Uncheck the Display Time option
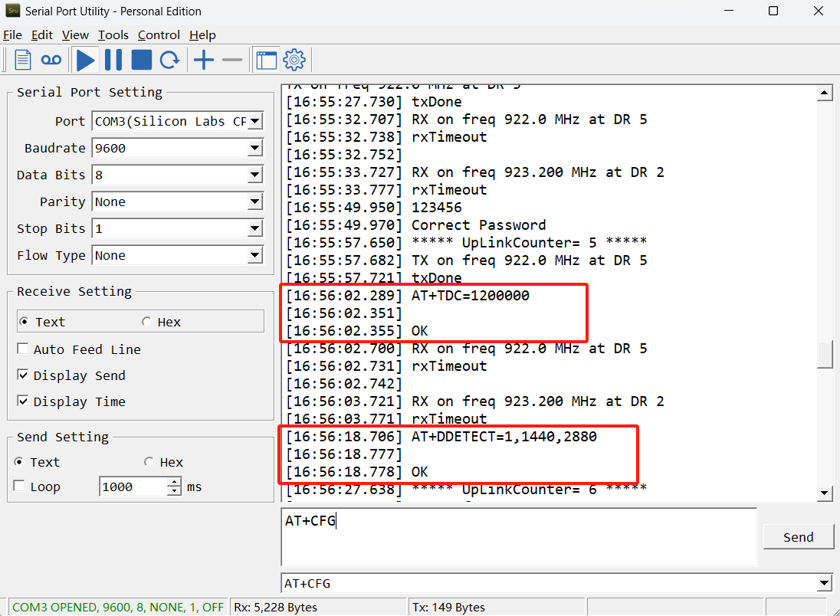Image resolution: width=840 pixels, height=616 pixels. [22, 401]
